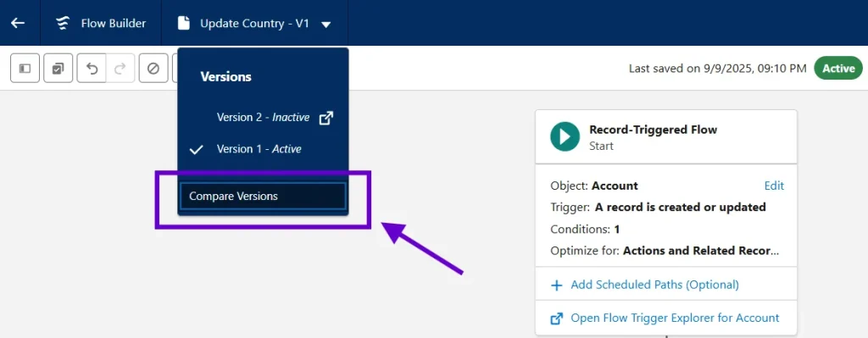Click the Flow Builder logo icon
This screenshot has height=338, width=868.
point(63,23)
